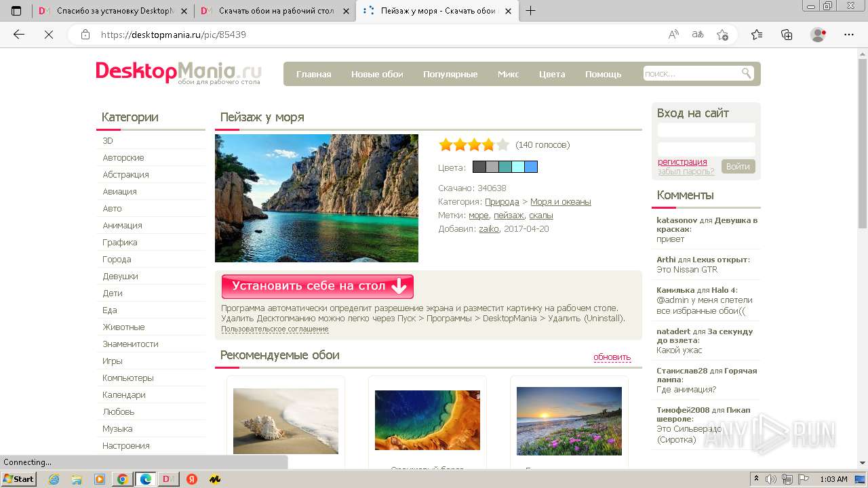Viewport: 868px width, 488px height.
Task: Click обновить for recommended wallpapers
Action: coord(612,357)
